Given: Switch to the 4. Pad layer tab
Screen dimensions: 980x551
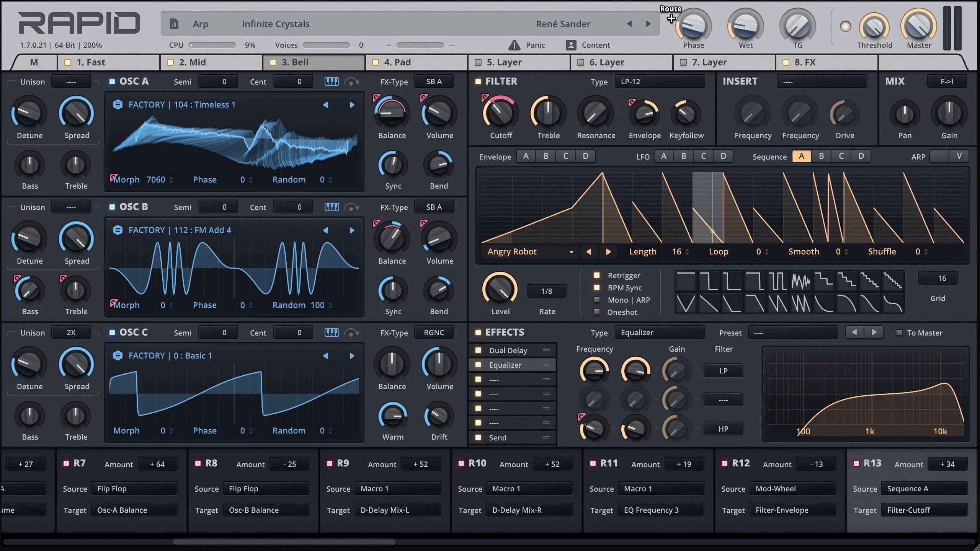Looking at the screenshot, I should 416,62.
